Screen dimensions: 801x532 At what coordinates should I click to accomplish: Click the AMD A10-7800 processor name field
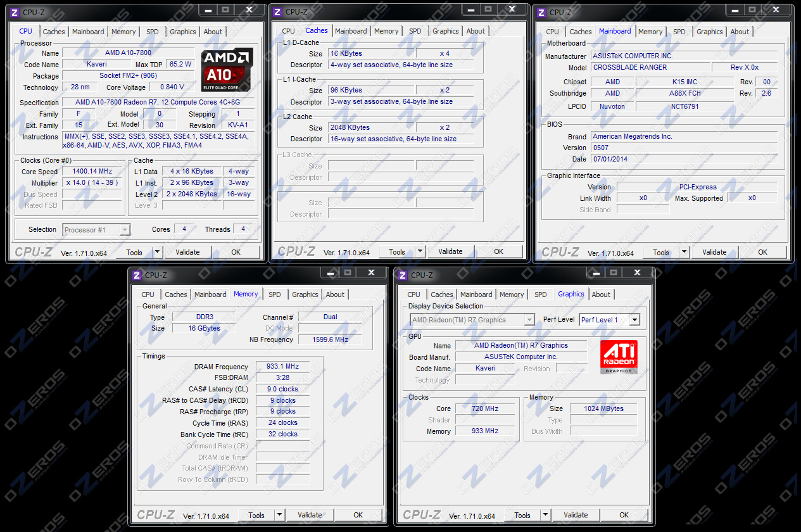[x=129, y=53]
